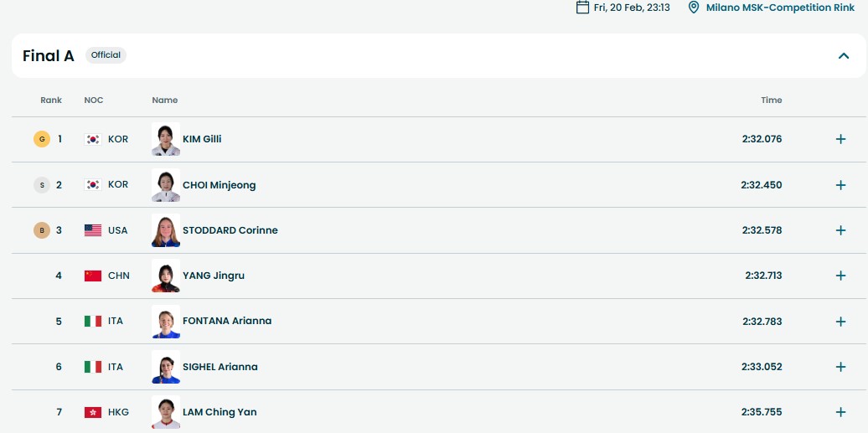This screenshot has width=868, height=433.
Task: Click the silver medal badge icon
Action: 42,185
